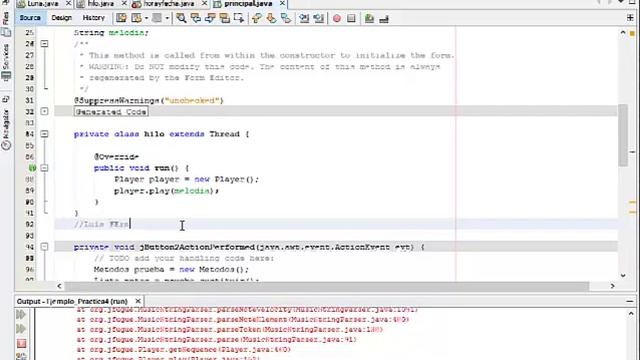Viewport: 640px width, 360px height.
Task: Click horizontal scroll right arrow
Action: [612, 286]
